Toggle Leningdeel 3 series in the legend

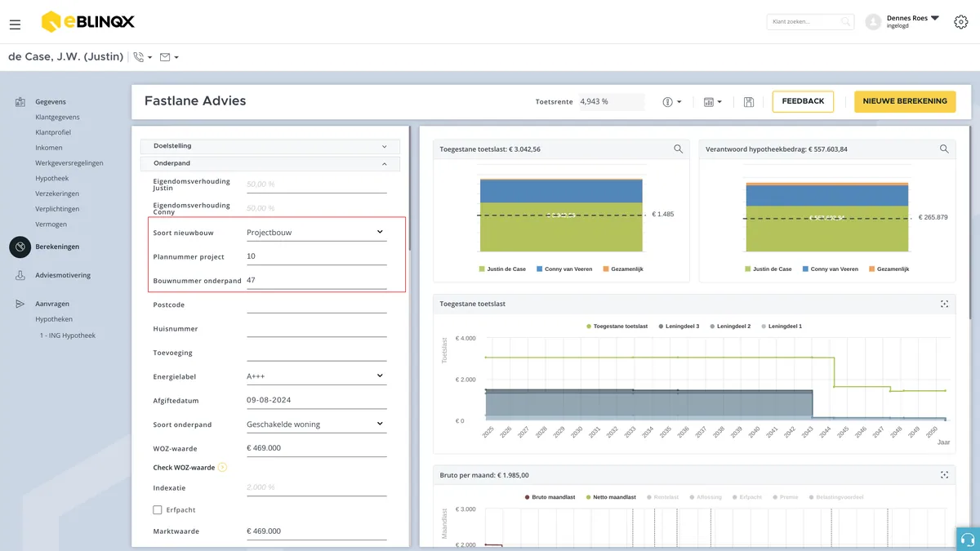[679, 326]
